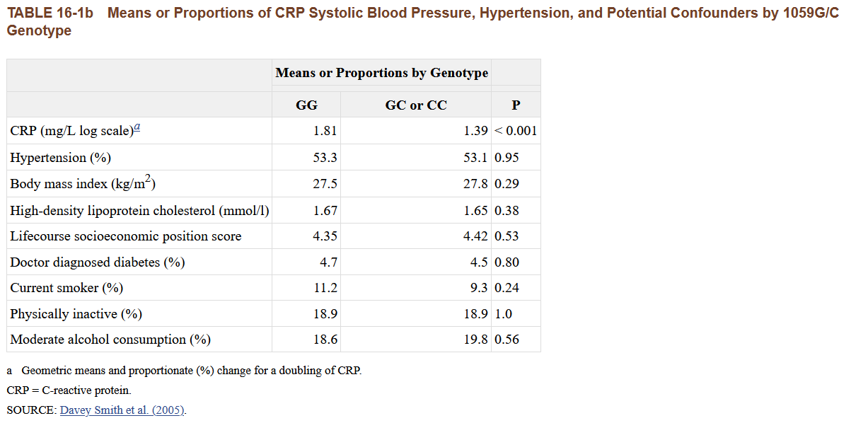Viewport: 868px width, 423px height.
Task: Click 'Means or Proportions by Genotype' header
Action: tap(381, 73)
